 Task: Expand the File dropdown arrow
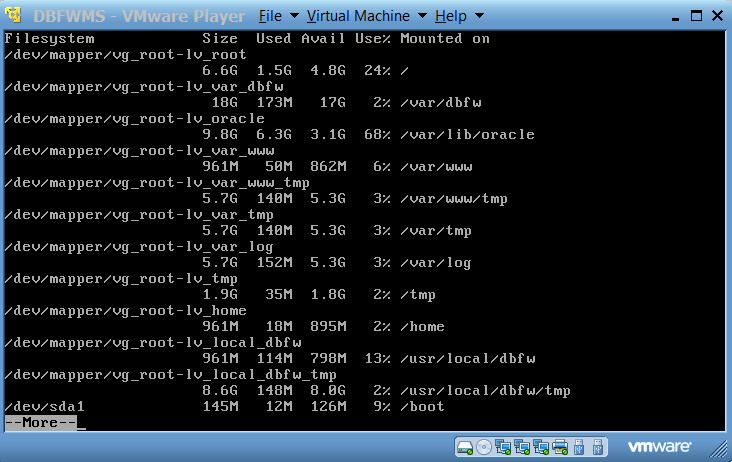[x=294, y=17]
